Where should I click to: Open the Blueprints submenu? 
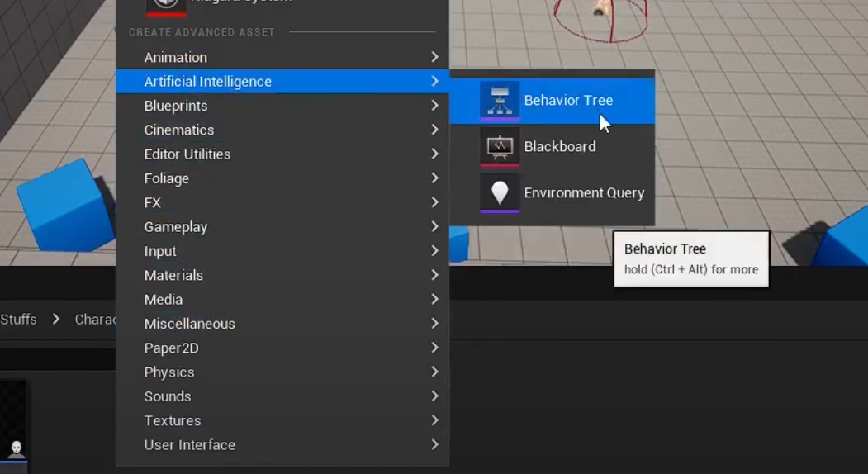coord(282,106)
